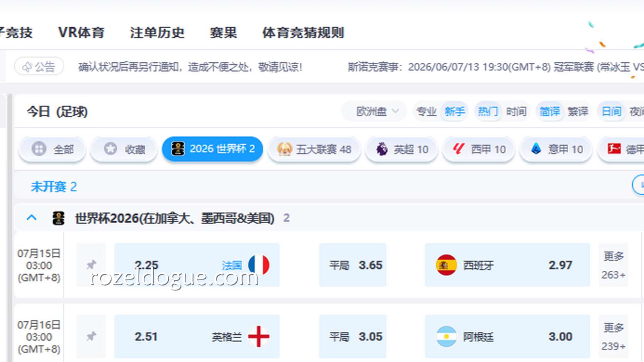The height and width of the screenshot is (362, 644).
Task: Click the 07月15日 03:00 match time
Action: point(39,265)
